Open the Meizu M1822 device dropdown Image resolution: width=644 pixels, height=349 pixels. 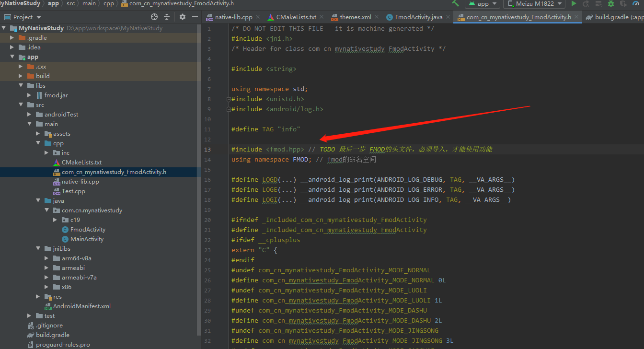pyautogui.click(x=534, y=3)
